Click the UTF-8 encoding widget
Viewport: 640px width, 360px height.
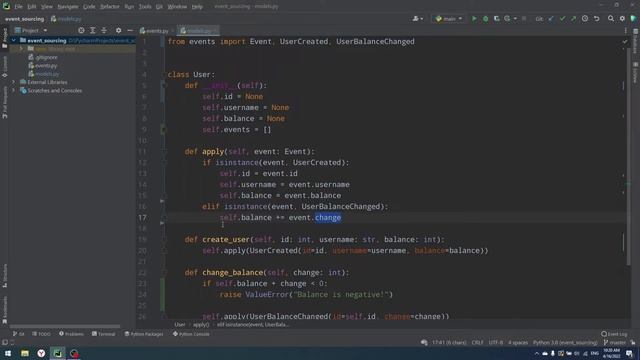[x=496, y=342]
